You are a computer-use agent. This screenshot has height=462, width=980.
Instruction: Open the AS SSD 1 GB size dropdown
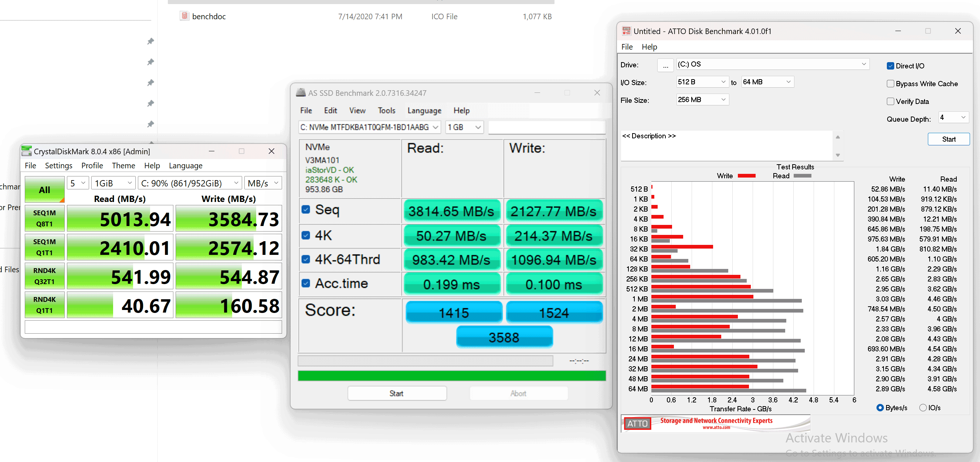464,127
